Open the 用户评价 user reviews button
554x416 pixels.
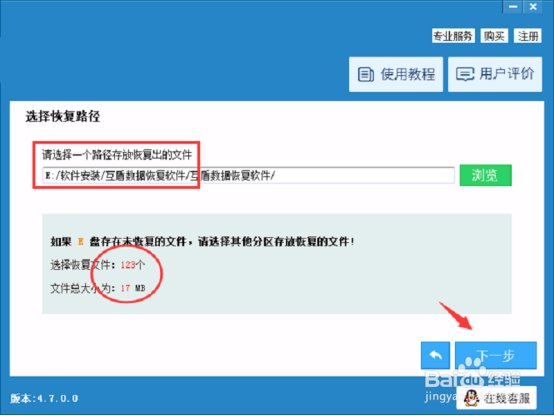tap(495, 74)
